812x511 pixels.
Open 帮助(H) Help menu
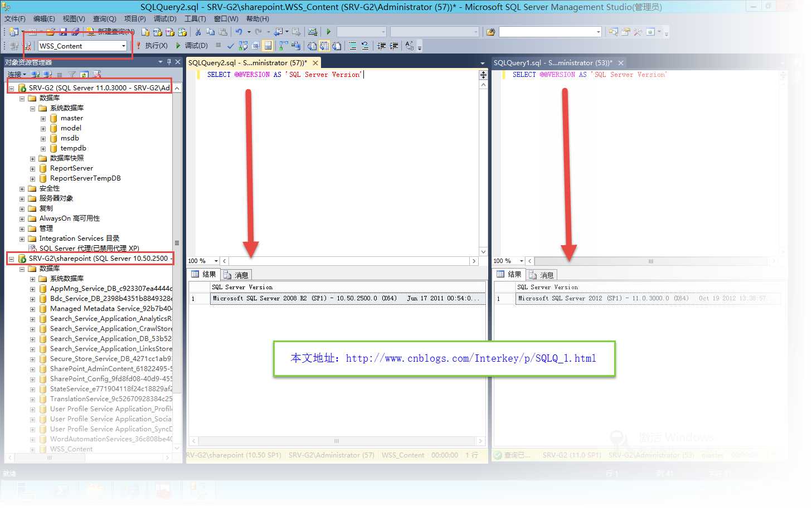257,18
